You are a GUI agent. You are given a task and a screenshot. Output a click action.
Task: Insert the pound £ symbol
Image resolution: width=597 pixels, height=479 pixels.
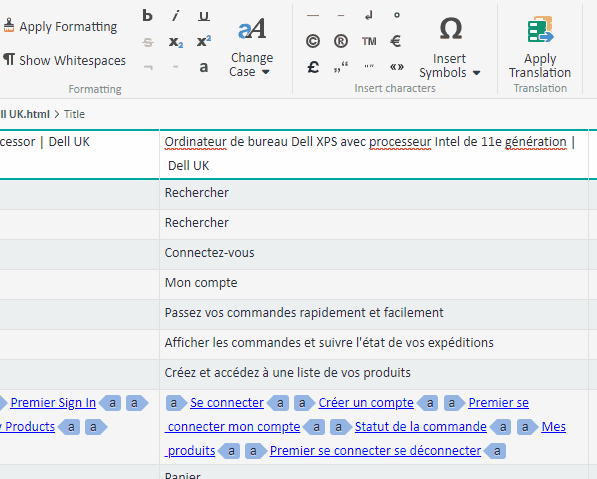click(313, 67)
